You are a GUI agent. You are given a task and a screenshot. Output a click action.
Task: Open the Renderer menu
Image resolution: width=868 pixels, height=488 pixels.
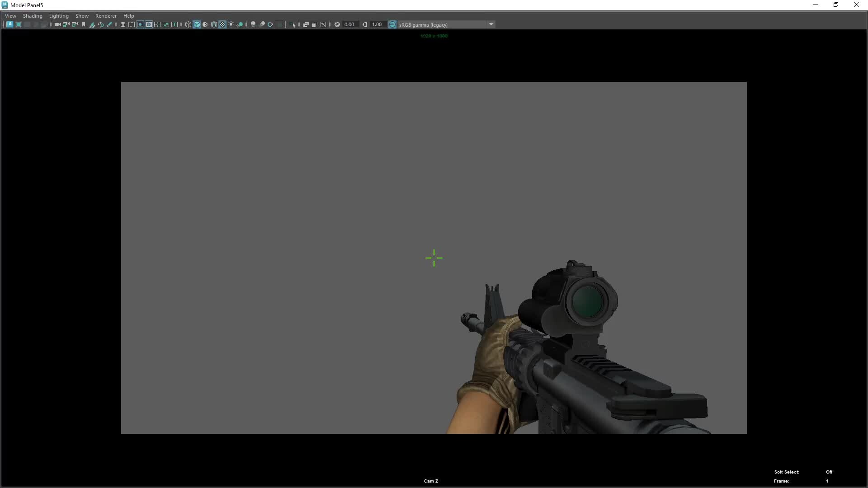click(106, 15)
